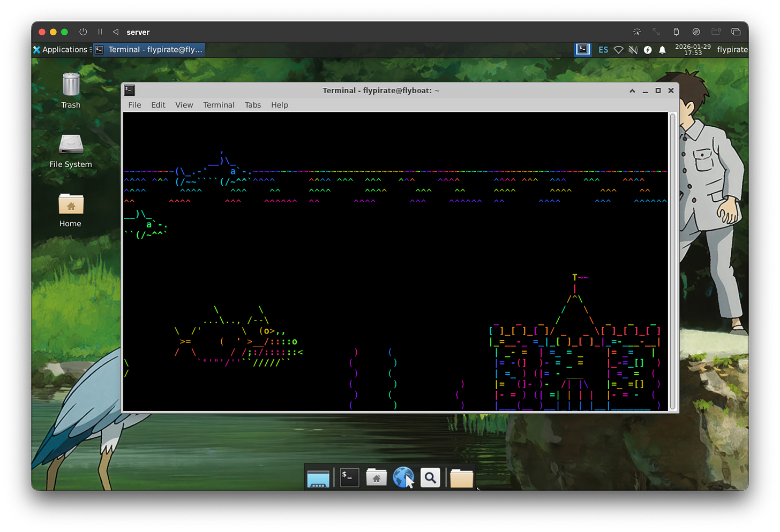The width and height of the screenshot is (780, 532).
Task: Launch Terminal Emulator from the dock
Action: click(x=349, y=477)
